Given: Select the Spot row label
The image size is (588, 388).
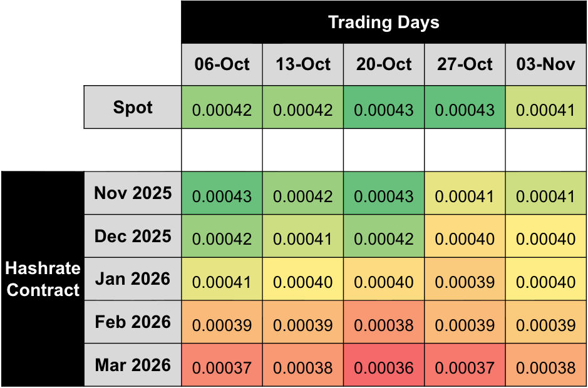Looking at the screenshot, I should click(x=133, y=108).
